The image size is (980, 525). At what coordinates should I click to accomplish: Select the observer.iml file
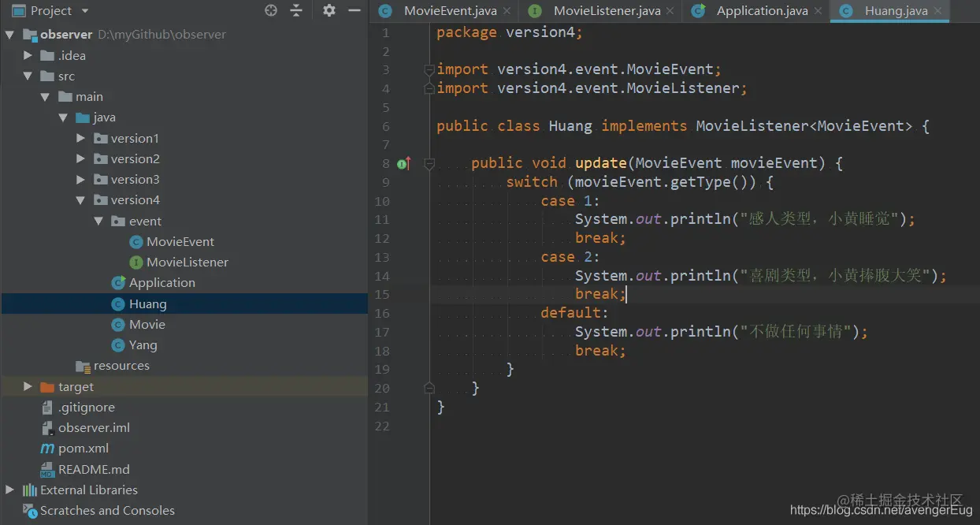pos(94,427)
